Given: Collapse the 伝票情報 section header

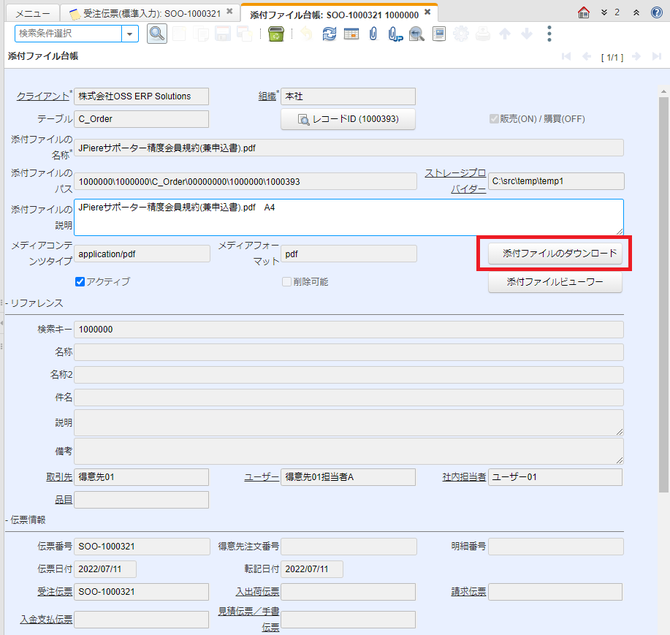Looking at the screenshot, I should click(26, 520).
